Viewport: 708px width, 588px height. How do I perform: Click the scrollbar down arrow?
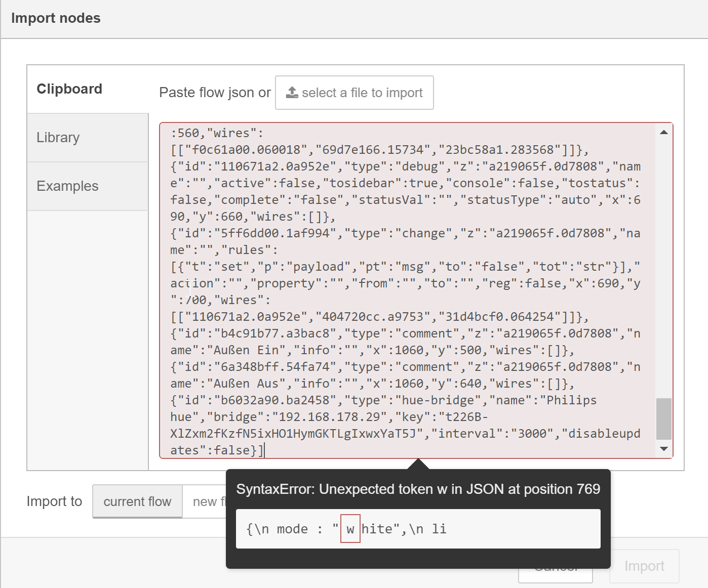(663, 448)
